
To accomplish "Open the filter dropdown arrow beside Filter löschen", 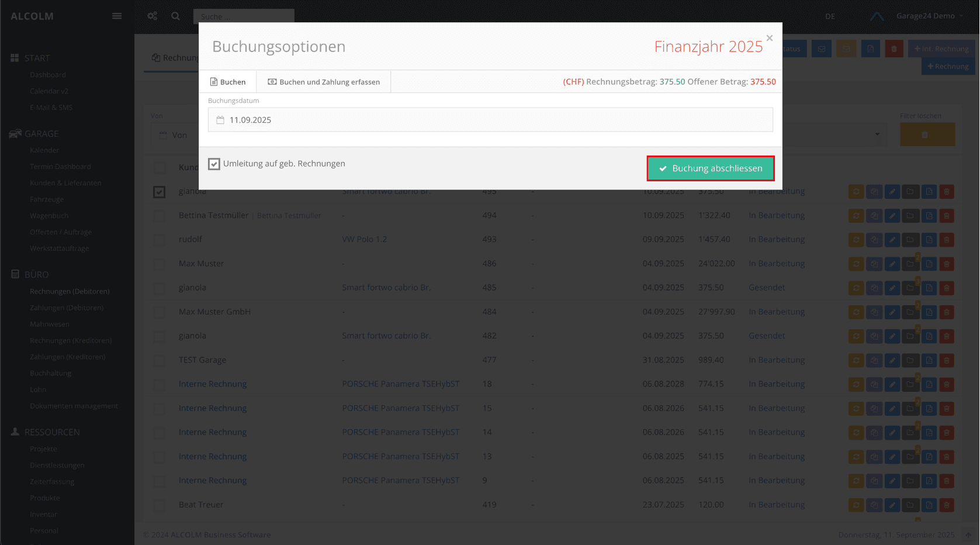I will (x=877, y=134).
